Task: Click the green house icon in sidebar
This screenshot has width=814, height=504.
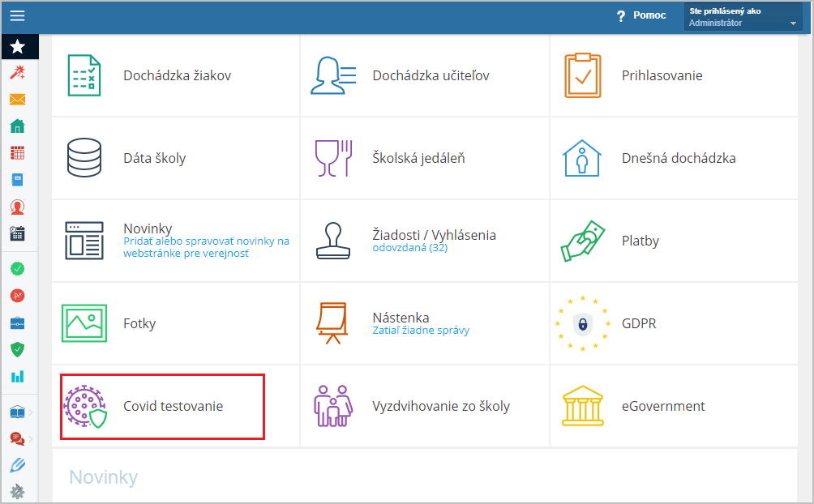Action: pos(17,126)
